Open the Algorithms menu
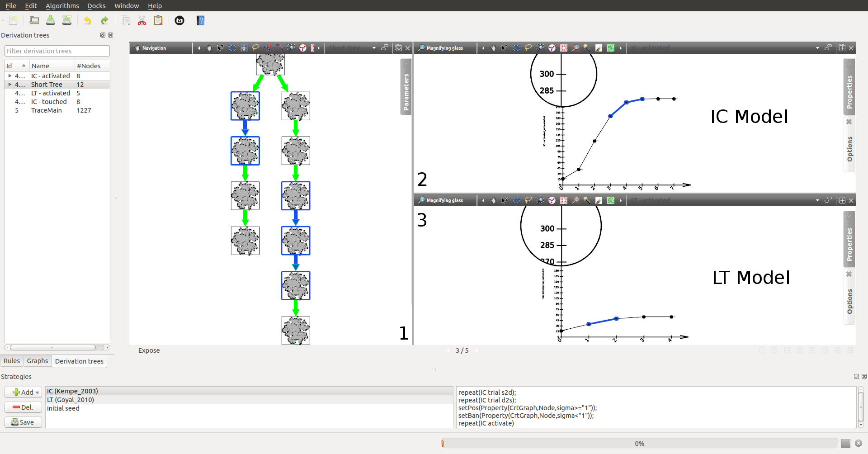The width and height of the screenshot is (868, 454). (62, 6)
